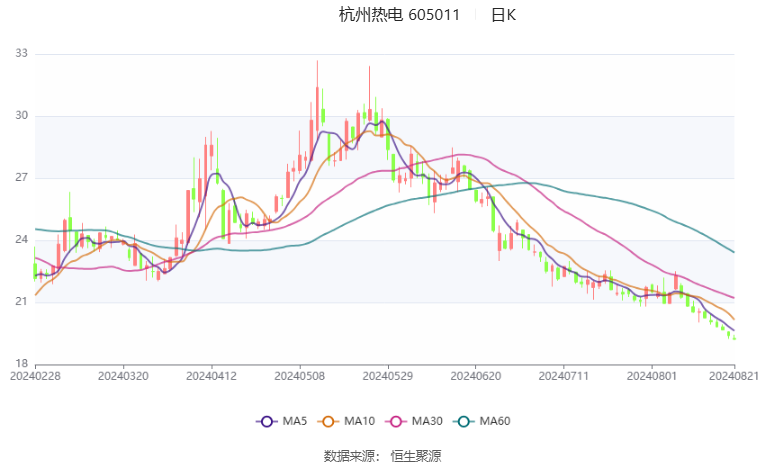Click the 20240529 x-axis date label
The image size is (765, 465).
coord(388,377)
